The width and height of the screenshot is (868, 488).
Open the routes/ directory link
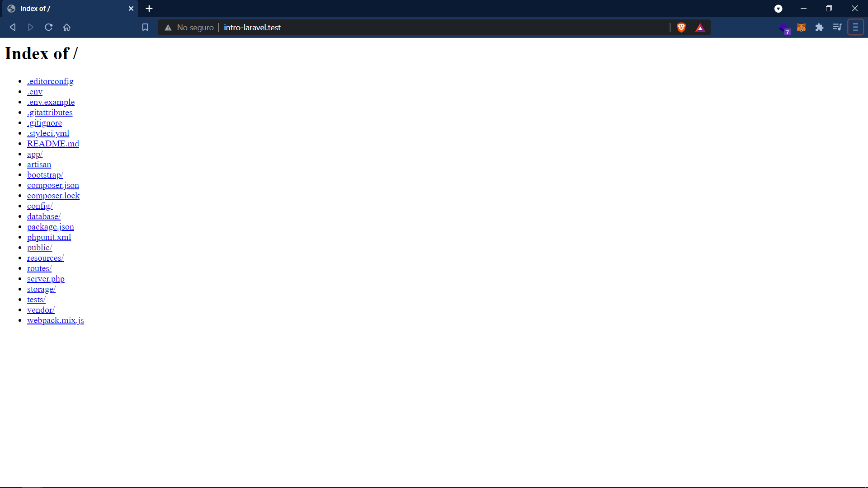tap(39, 268)
